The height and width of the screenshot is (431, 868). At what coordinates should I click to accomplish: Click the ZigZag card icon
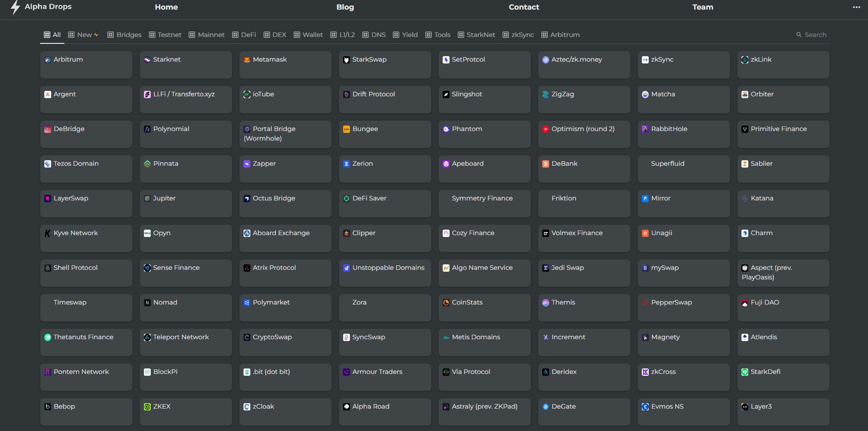coord(545,95)
